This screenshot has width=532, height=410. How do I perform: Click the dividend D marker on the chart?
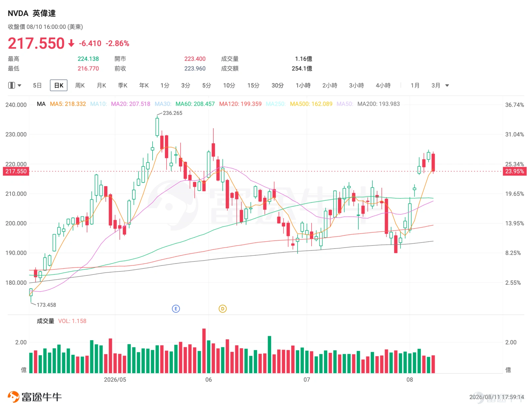(x=222, y=309)
